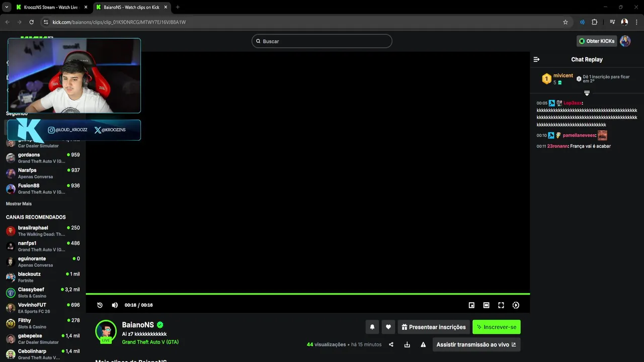Open Narafps channel in sidebar

coord(43,173)
